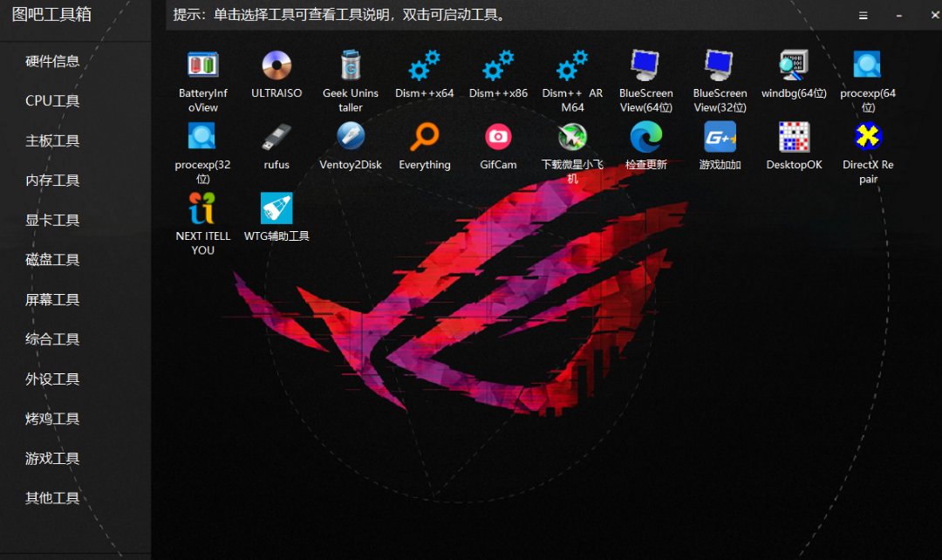This screenshot has height=560, width=942.
Task: Switch to the CPU工具 category
Action: (x=52, y=101)
